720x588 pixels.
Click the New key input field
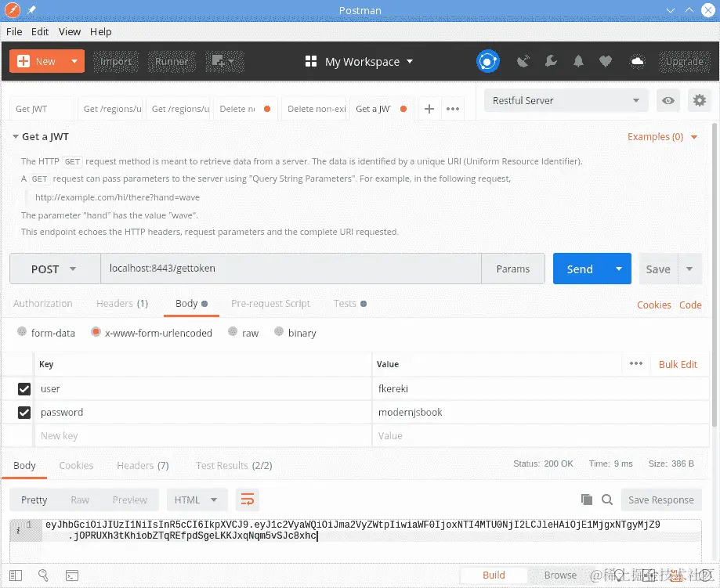tap(203, 435)
